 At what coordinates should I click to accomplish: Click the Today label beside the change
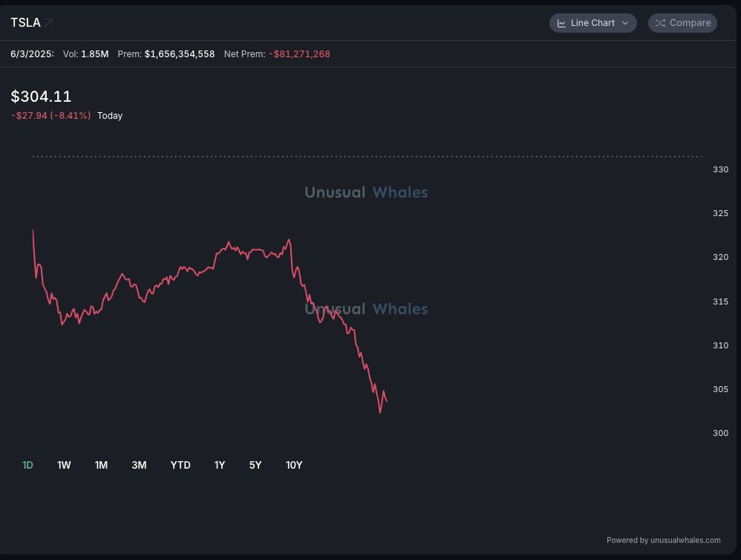click(110, 116)
